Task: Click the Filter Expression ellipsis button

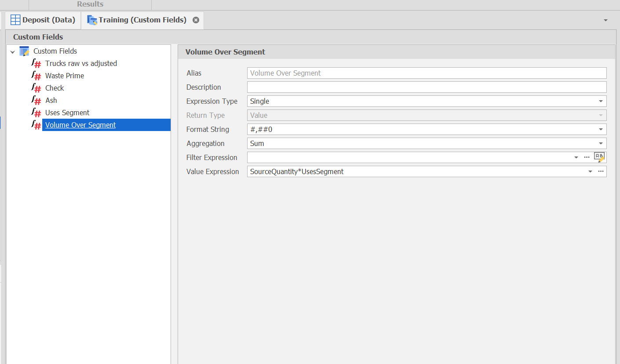Action: (587, 157)
